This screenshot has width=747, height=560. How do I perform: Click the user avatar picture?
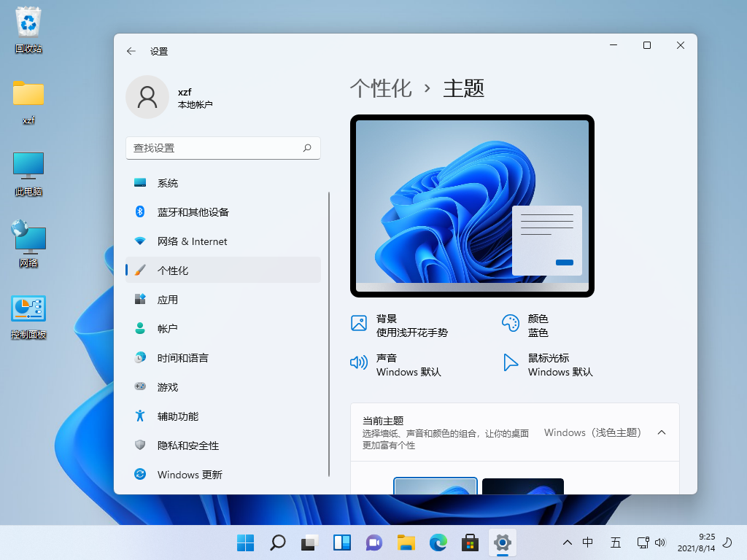click(x=147, y=97)
